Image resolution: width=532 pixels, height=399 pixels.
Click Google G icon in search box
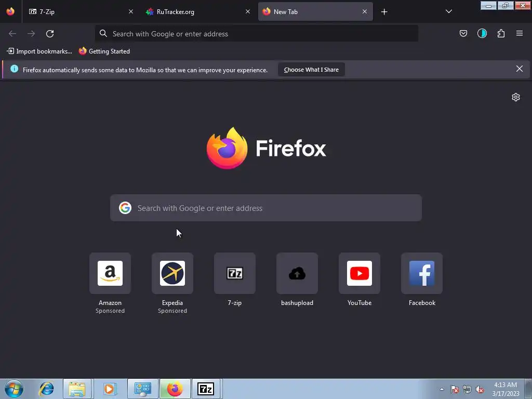[x=125, y=208]
